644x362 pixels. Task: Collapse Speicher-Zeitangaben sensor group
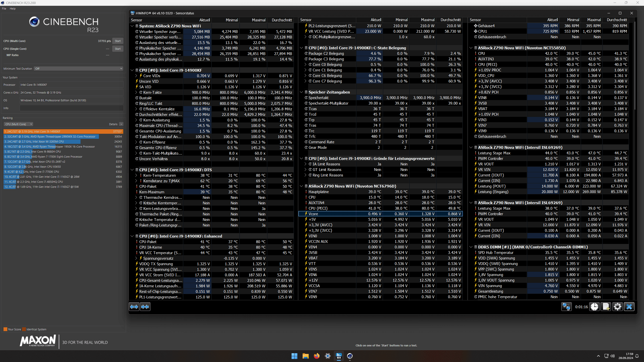point(301,92)
